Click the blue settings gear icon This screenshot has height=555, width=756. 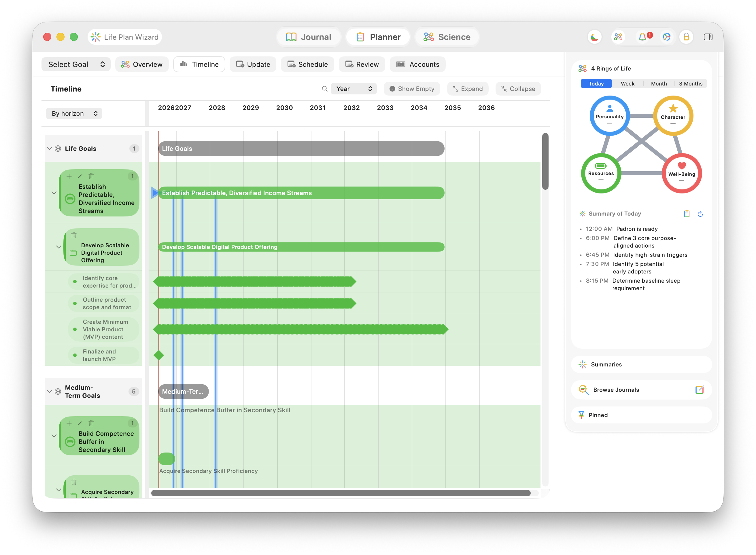click(x=666, y=37)
